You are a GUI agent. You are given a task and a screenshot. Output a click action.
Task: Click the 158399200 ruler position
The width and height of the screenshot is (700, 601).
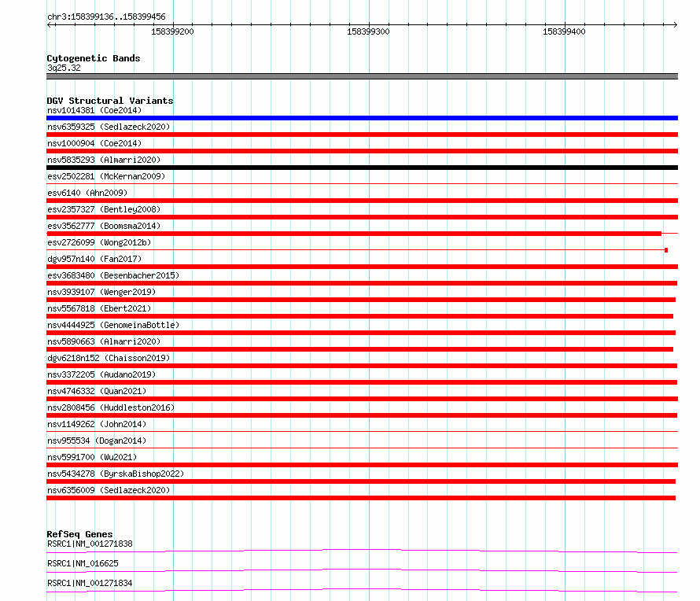click(172, 31)
